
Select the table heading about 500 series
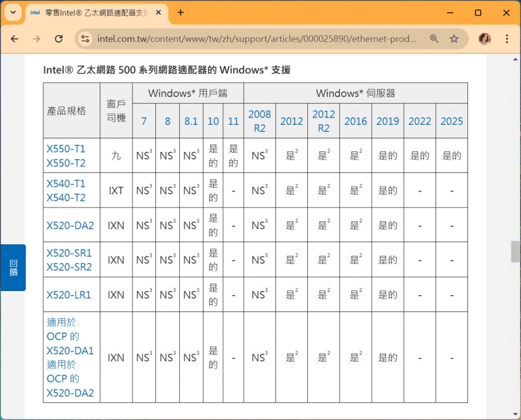click(x=167, y=70)
